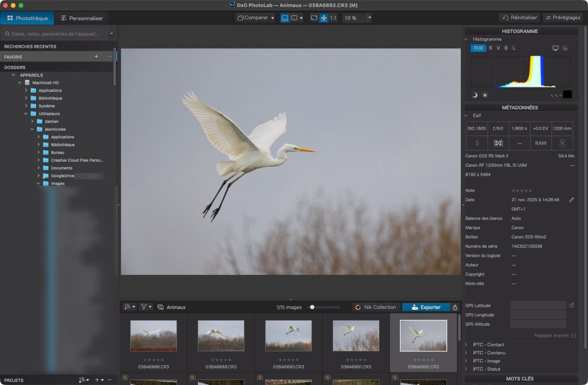
Task: Show shadow clipping with moon icon
Action: [475, 95]
